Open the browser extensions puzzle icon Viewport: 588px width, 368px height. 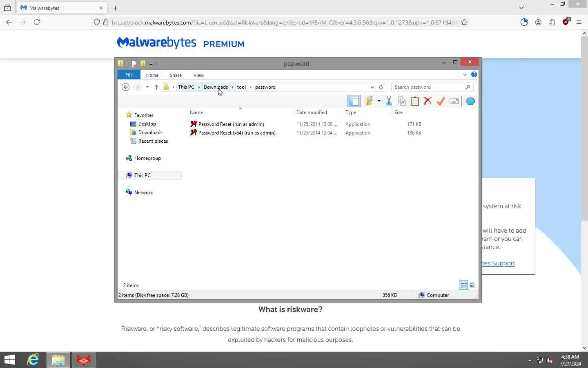click(552, 22)
